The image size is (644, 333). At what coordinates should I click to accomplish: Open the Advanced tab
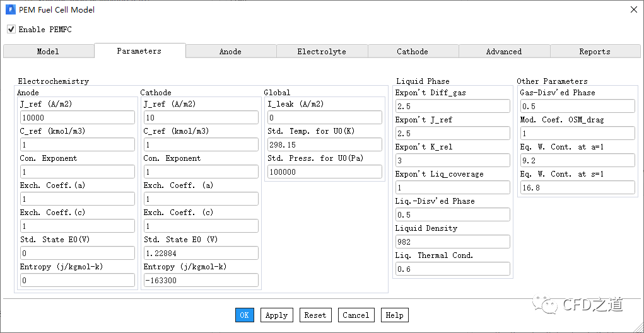[x=503, y=52]
